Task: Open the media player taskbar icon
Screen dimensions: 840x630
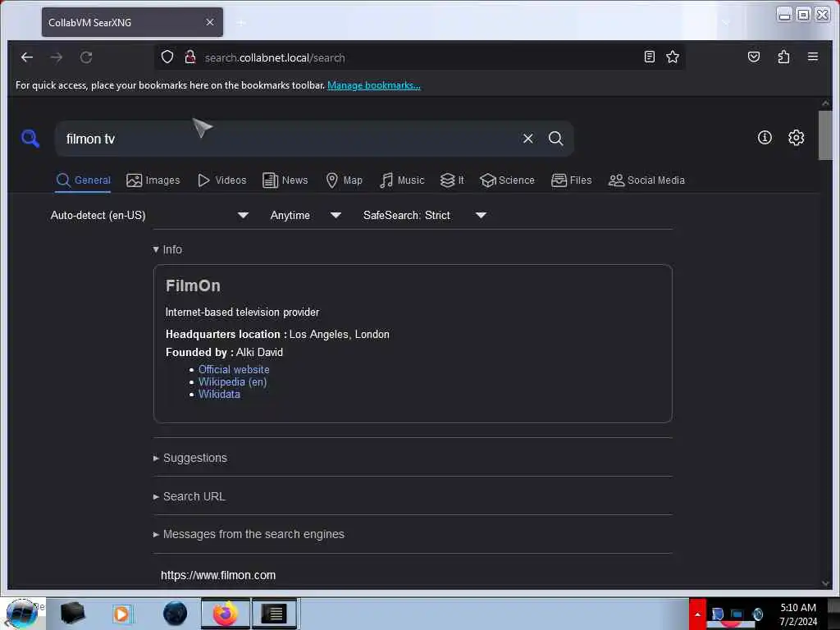Action: coord(121,614)
